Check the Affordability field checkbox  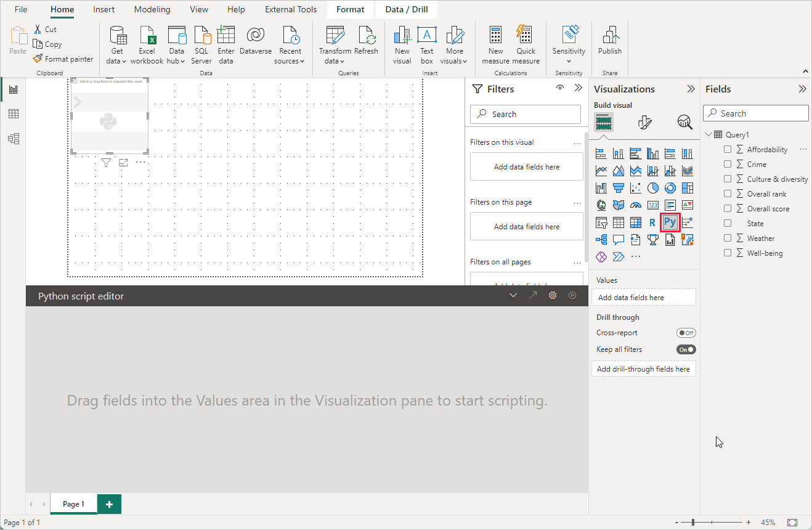click(x=728, y=149)
